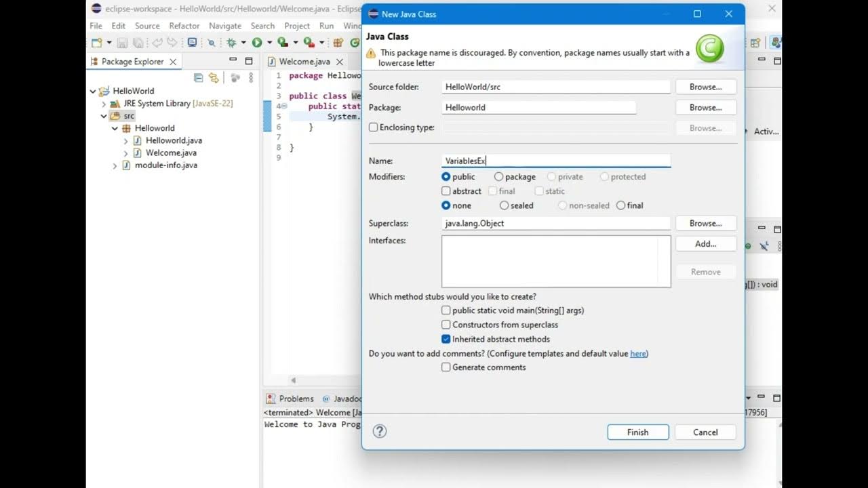868x488 pixels.
Task: Click Browse next to Package field
Action: [706, 107]
